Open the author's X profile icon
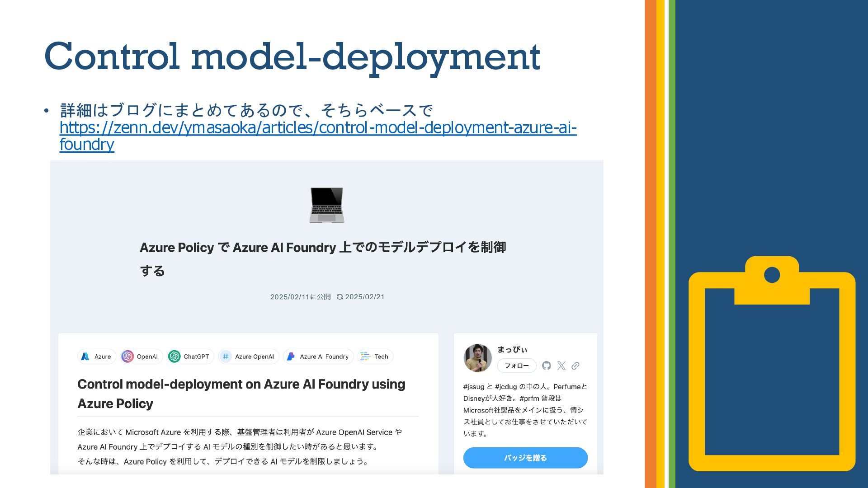 561,366
